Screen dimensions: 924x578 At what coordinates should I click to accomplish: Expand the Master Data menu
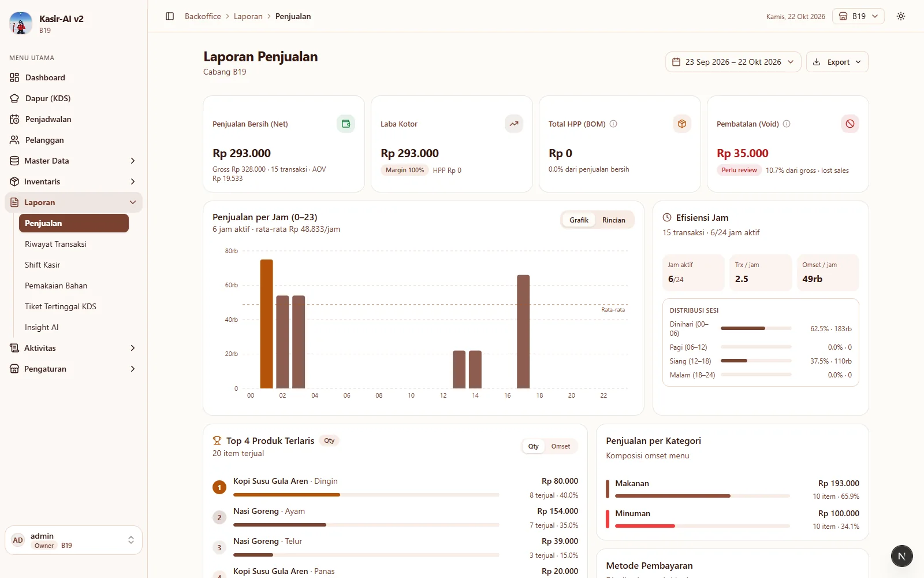[x=73, y=161]
